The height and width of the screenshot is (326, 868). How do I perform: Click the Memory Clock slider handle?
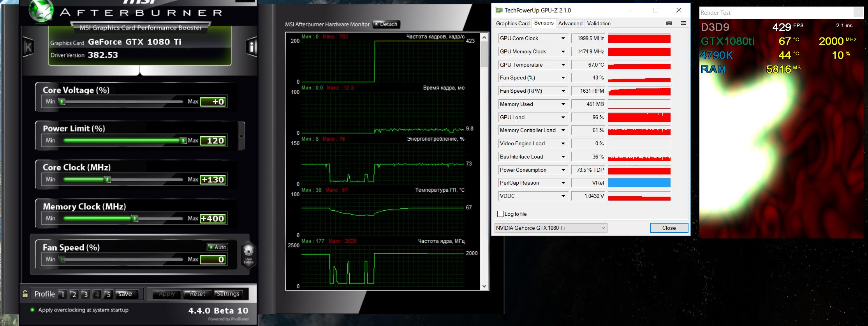135,219
